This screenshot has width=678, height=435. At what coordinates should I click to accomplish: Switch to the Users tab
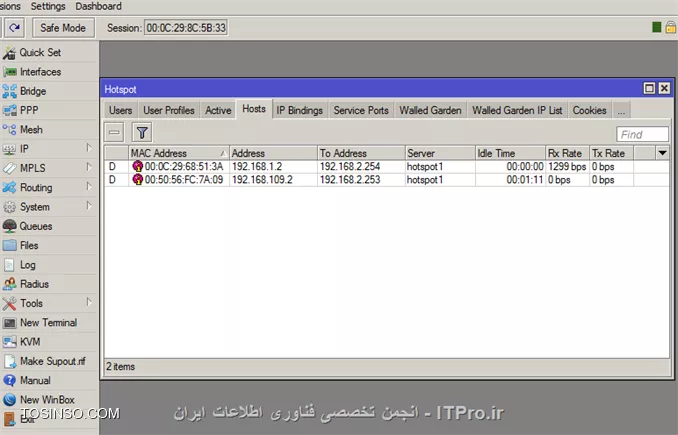click(121, 111)
